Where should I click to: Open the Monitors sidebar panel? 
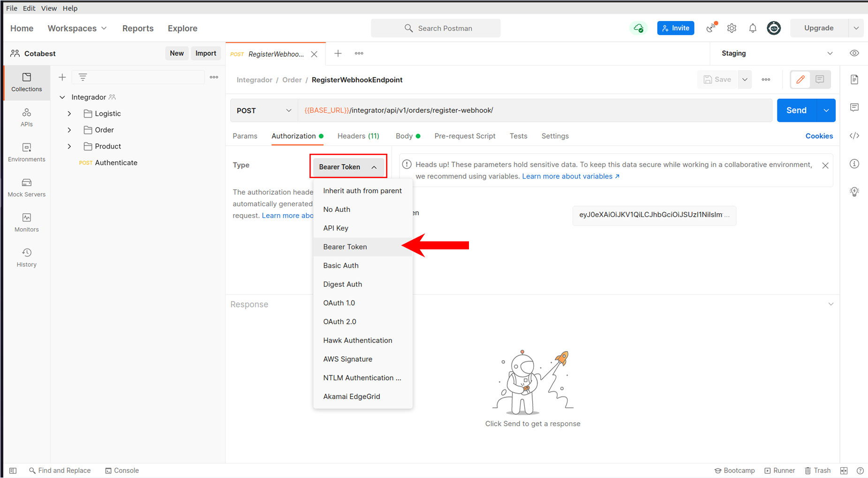(x=27, y=223)
